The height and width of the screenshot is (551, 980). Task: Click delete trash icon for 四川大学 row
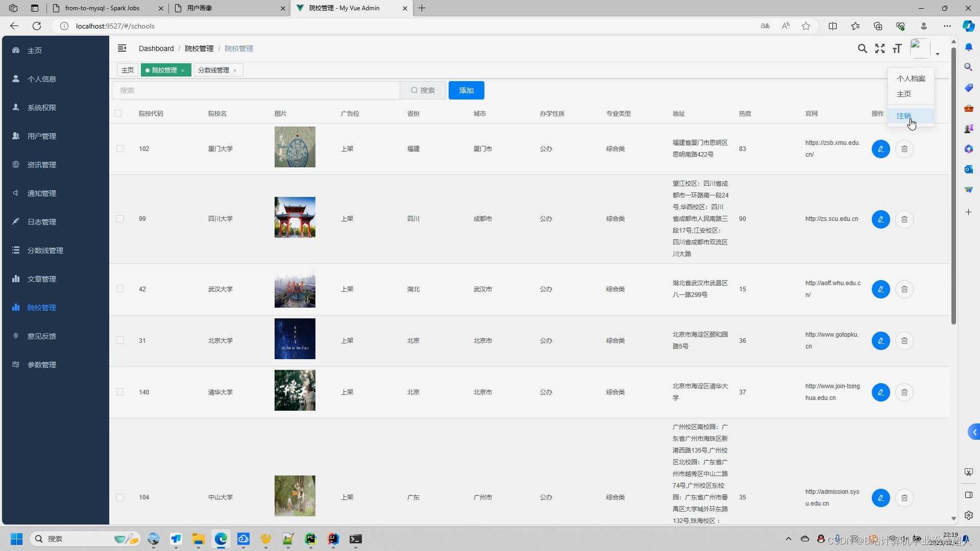point(904,219)
